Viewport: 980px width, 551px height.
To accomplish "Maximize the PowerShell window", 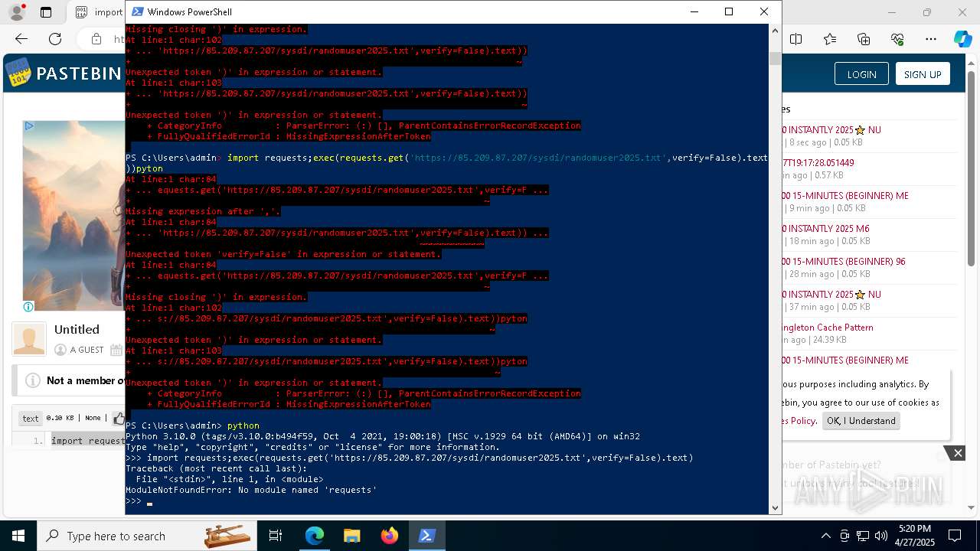I will tap(729, 11).
